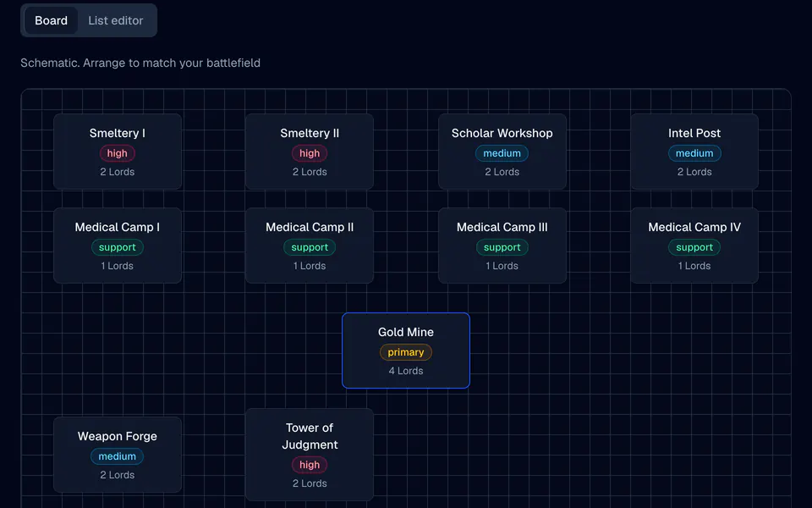Viewport: 812px width, 508px height.
Task: Select the Weapon Forge card title
Action: pos(118,437)
